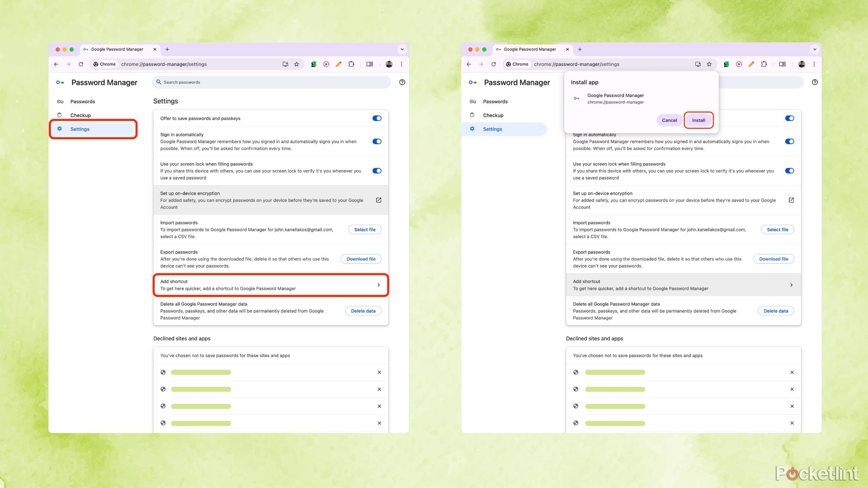Click Install in Install app dialog
This screenshot has height=488, width=868.
[698, 120]
